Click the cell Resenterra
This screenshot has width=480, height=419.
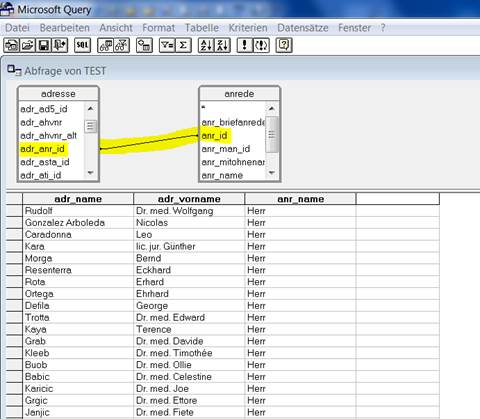[78, 270]
